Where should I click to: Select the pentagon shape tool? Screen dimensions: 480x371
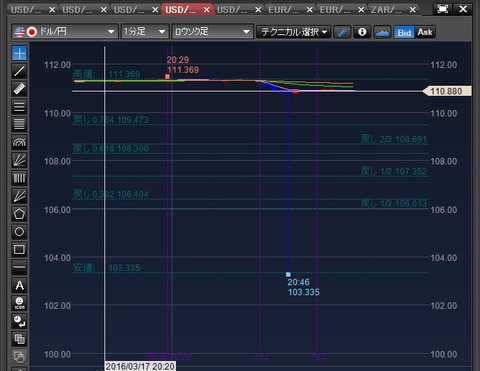(19, 214)
